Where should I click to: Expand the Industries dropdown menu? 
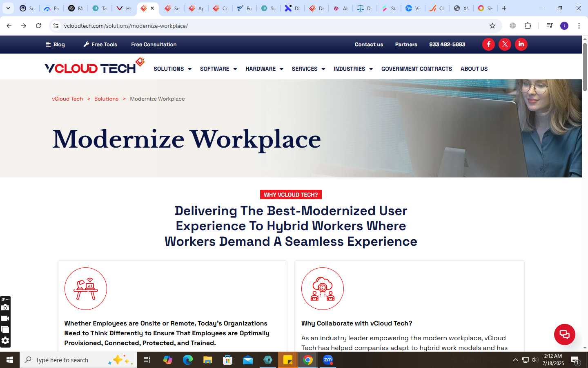tap(353, 69)
